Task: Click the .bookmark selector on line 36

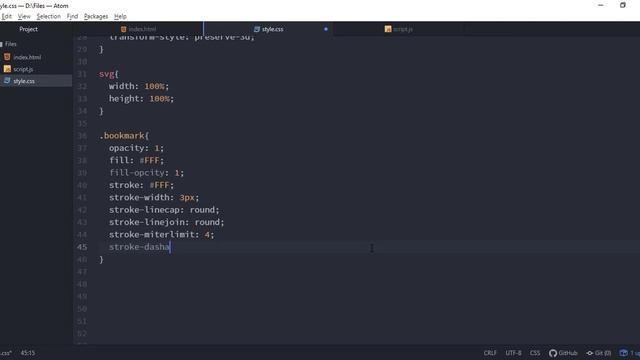Action: (x=122, y=136)
